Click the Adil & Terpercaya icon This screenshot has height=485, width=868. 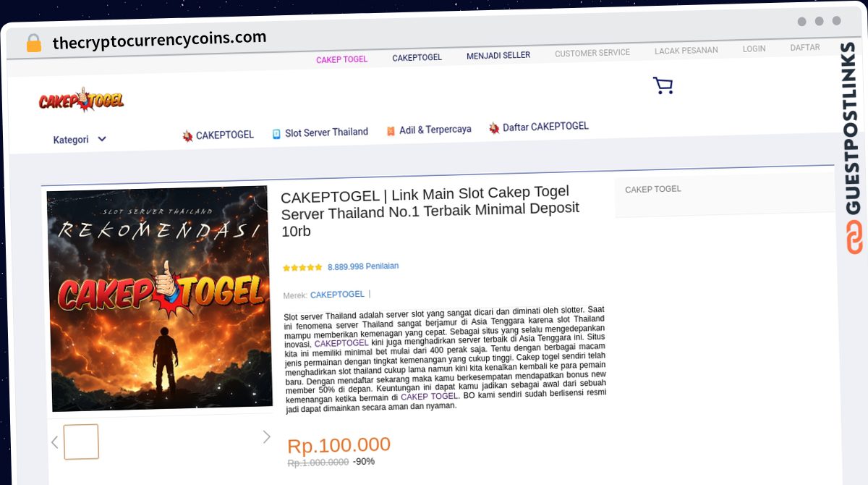click(x=391, y=131)
